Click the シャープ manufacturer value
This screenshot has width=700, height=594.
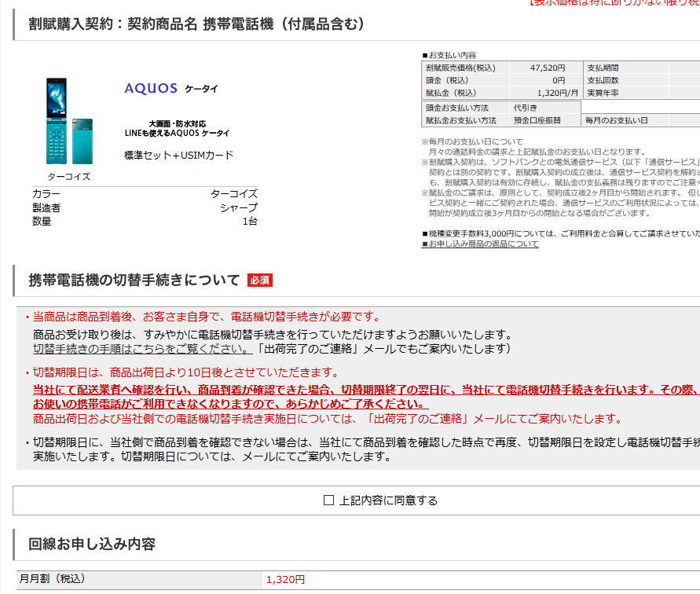[x=239, y=207]
